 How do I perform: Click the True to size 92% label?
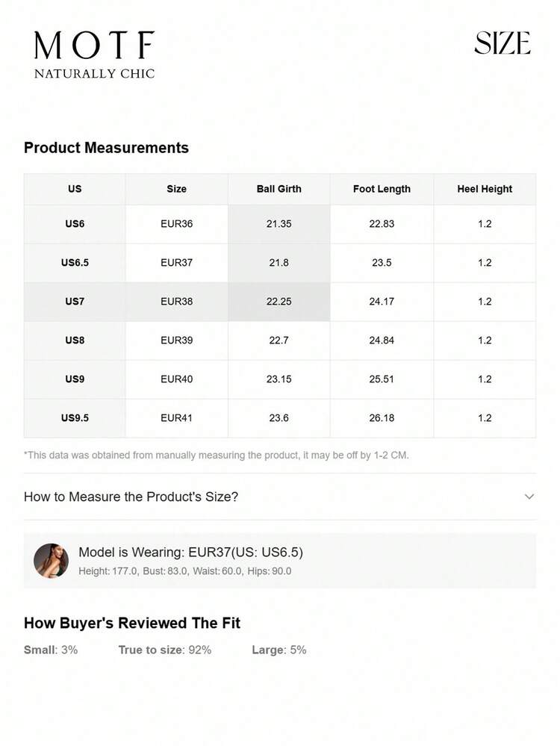pos(164,650)
